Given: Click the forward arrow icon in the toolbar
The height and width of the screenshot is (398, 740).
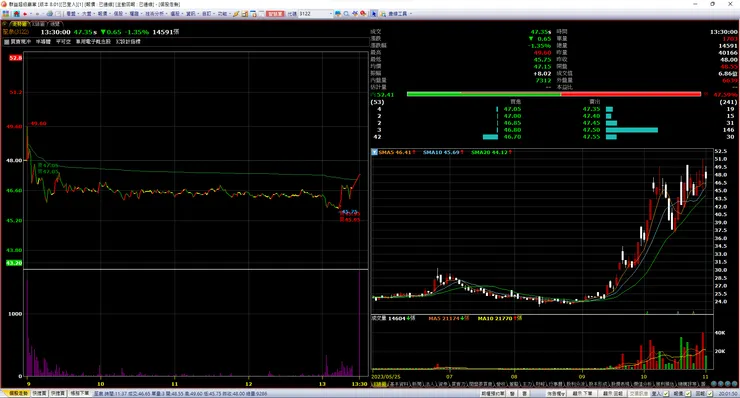Looking at the screenshot, I should pyautogui.click(x=37, y=14).
